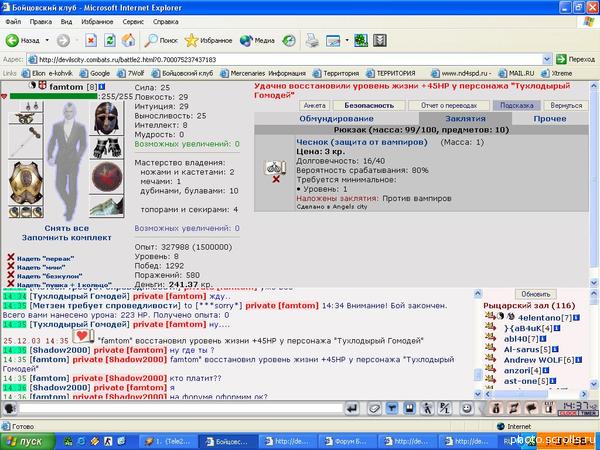Click the Обновить button above player list
The image size is (600, 450).
pyautogui.click(x=535, y=294)
